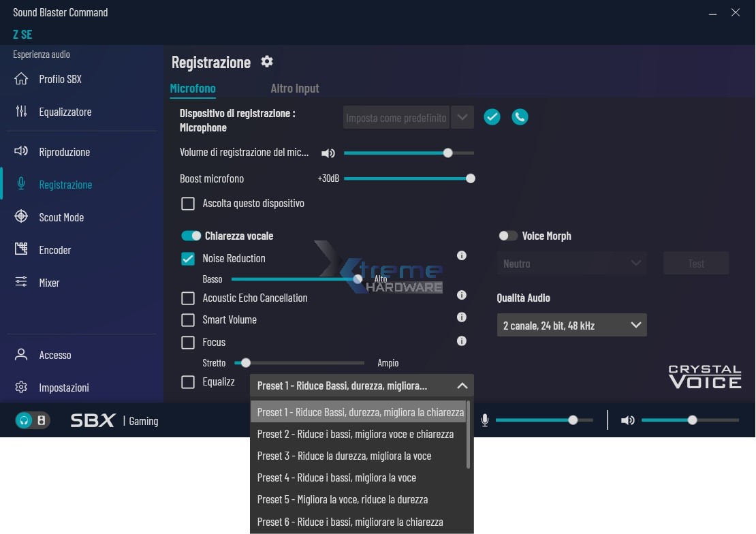756x534 pixels.
Task: Disable the Chiarezza vocale toggle
Action: tap(191, 236)
